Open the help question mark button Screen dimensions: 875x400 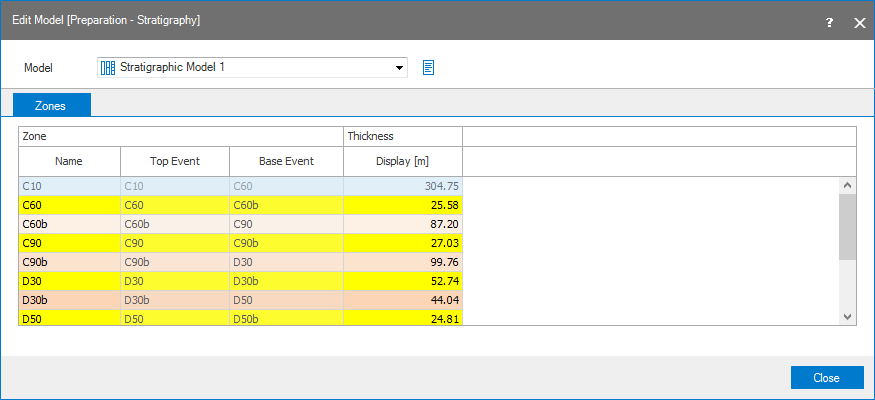pos(829,22)
